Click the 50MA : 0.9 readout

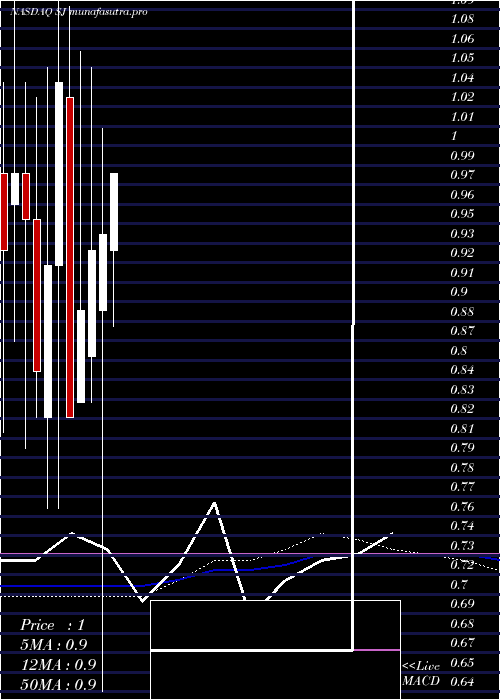pyautogui.click(x=59, y=684)
